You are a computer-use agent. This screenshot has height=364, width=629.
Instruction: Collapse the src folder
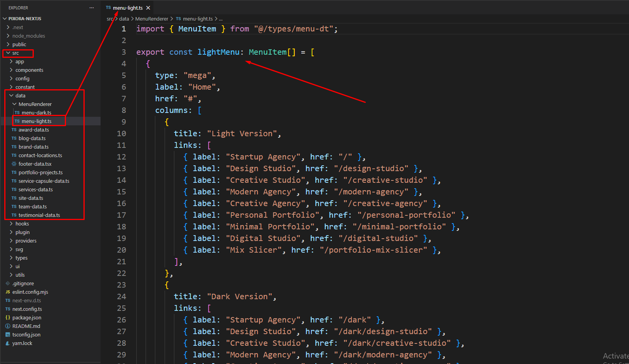pyautogui.click(x=16, y=53)
